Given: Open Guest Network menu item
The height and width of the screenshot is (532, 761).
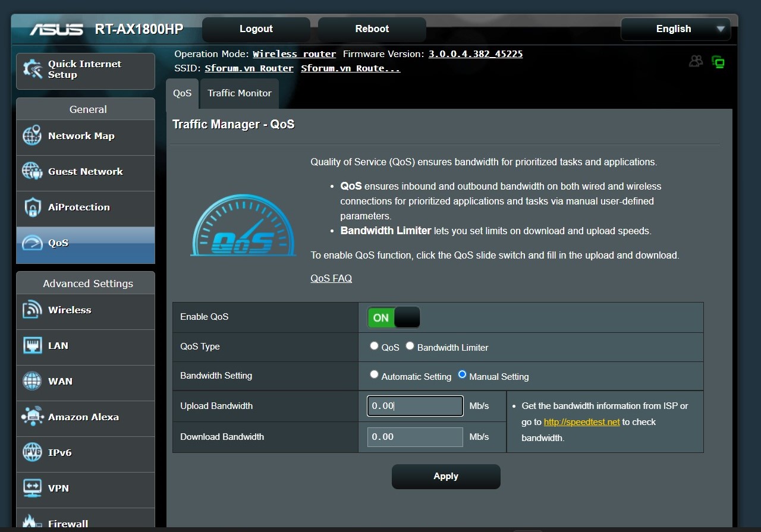Looking at the screenshot, I should point(86,172).
